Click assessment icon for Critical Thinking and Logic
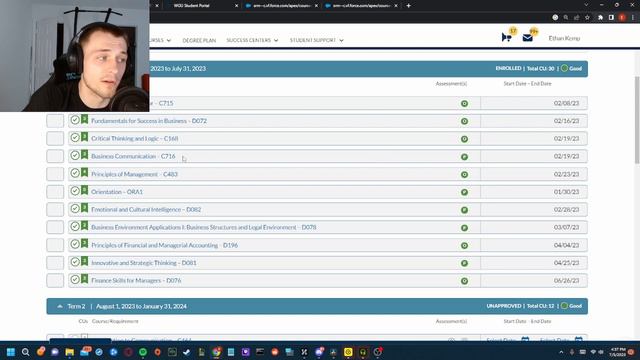Image resolution: width=640 pixels, height=360 pixels. click(x=464, y=139)
